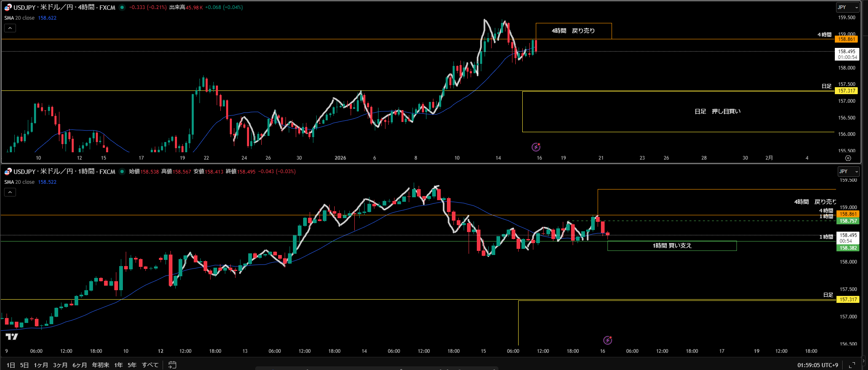This screenshot has width=868, height=370.
Task: Select the SMA 20 close indicator on upper chart
Action: (x=20, y=18)
